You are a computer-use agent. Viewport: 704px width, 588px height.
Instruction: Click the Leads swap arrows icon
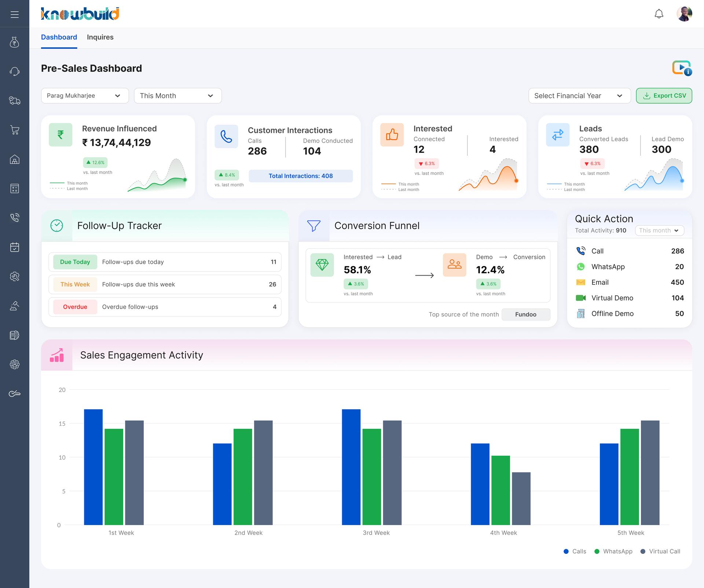pos(558,135)
